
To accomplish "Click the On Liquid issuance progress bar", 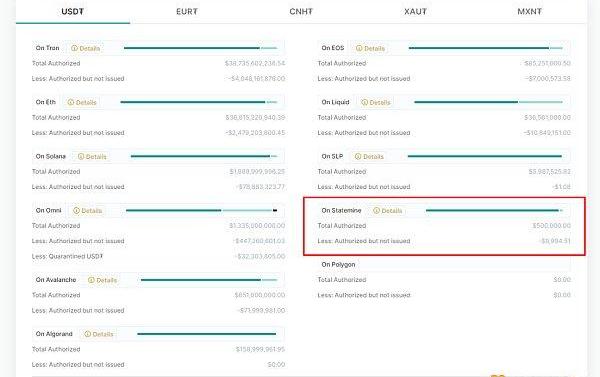I will [x=488, y=102].
